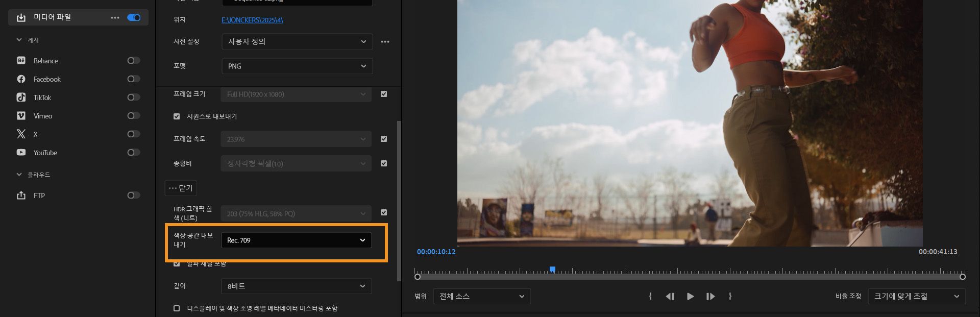Step forward one frame
Viewport: 980px width, 317px height.
(x=710, y=296)
